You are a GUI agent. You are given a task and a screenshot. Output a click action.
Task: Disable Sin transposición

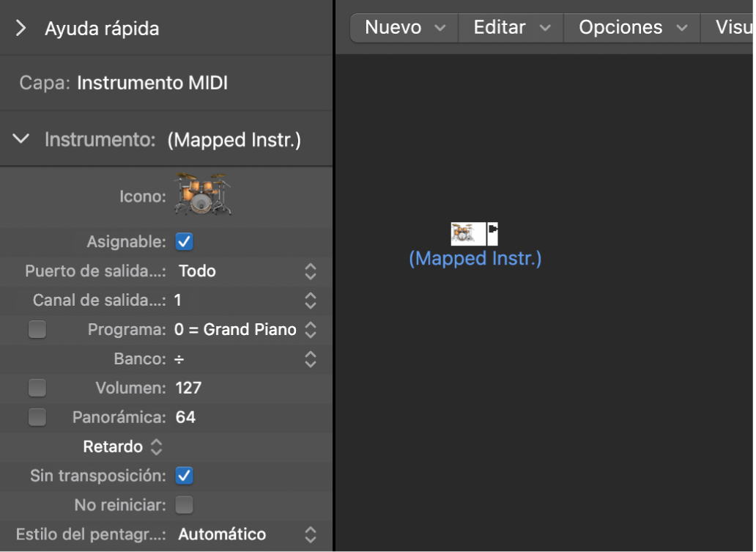[184, 475]
